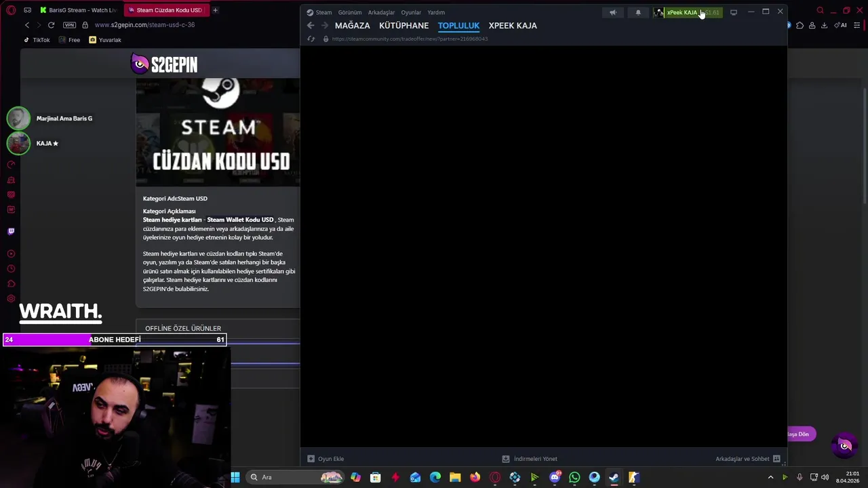
Task: Go back in the Opera browser
Action: 27,25
